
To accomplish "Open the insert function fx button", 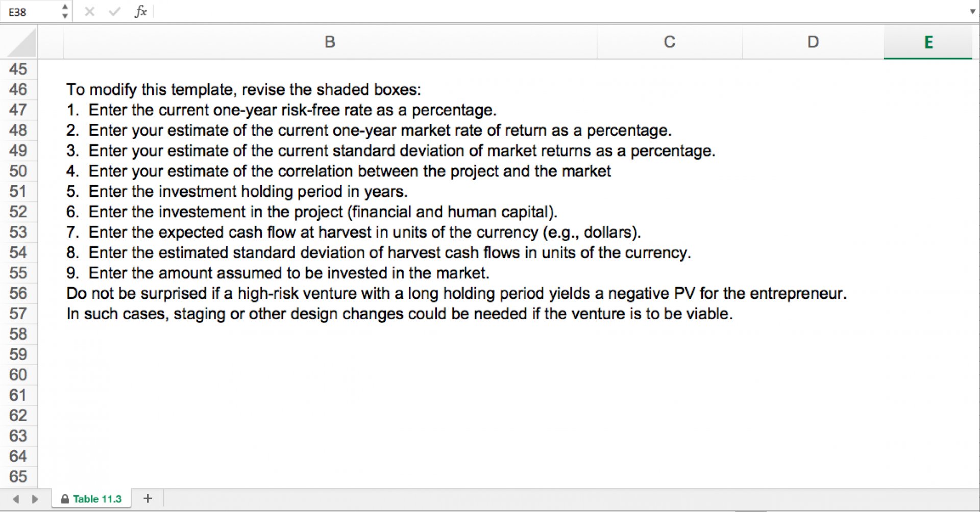I will pos(140,11).
